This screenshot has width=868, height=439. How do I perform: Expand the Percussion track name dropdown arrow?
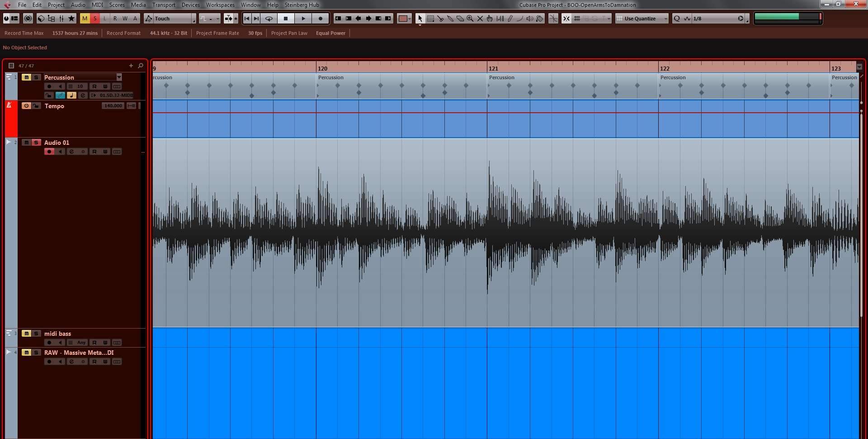coord(119,77)
